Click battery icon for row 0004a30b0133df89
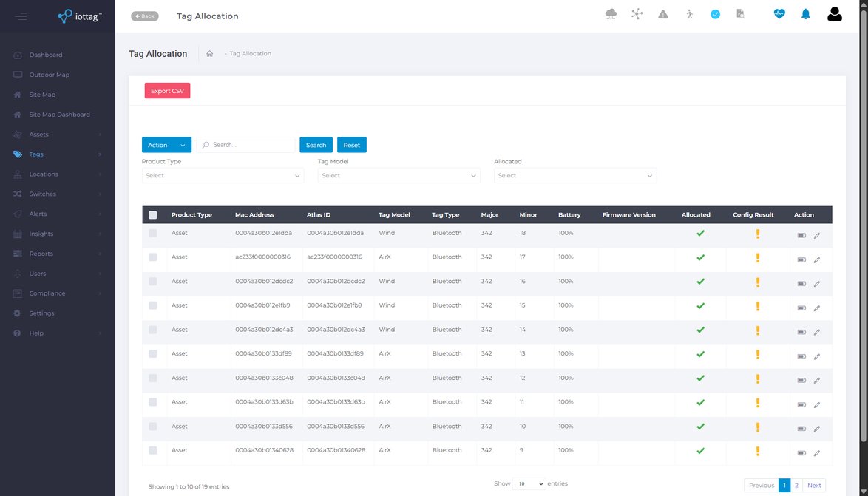 coord(801,356)
